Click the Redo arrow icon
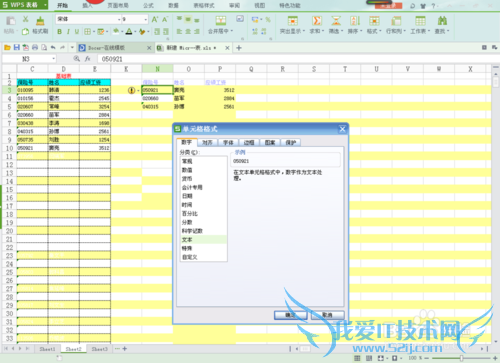 [62, 48]
